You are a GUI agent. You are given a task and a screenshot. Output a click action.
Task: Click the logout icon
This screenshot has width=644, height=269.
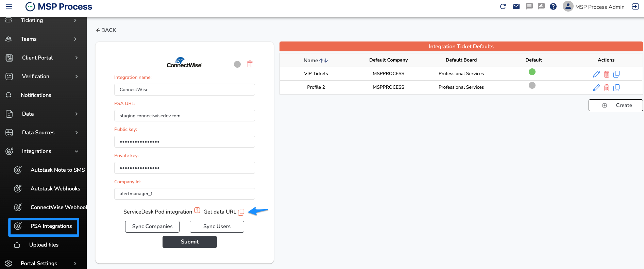(635, 6)
